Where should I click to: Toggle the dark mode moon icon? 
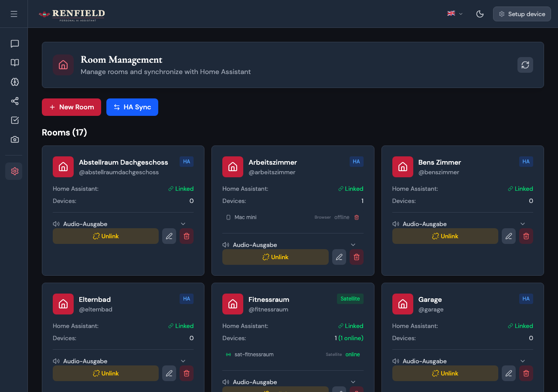pyautogui.click(x=480, y=14)
